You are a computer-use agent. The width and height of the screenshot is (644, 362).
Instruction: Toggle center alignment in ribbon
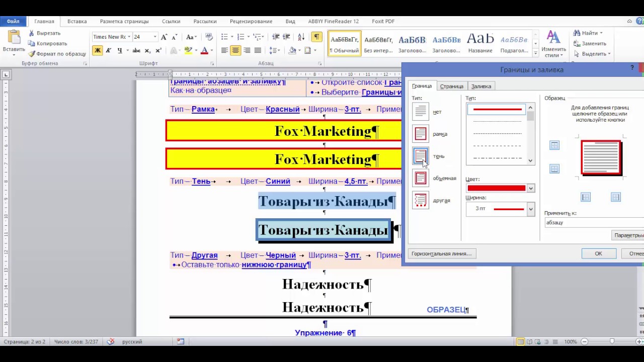[235, 50]
